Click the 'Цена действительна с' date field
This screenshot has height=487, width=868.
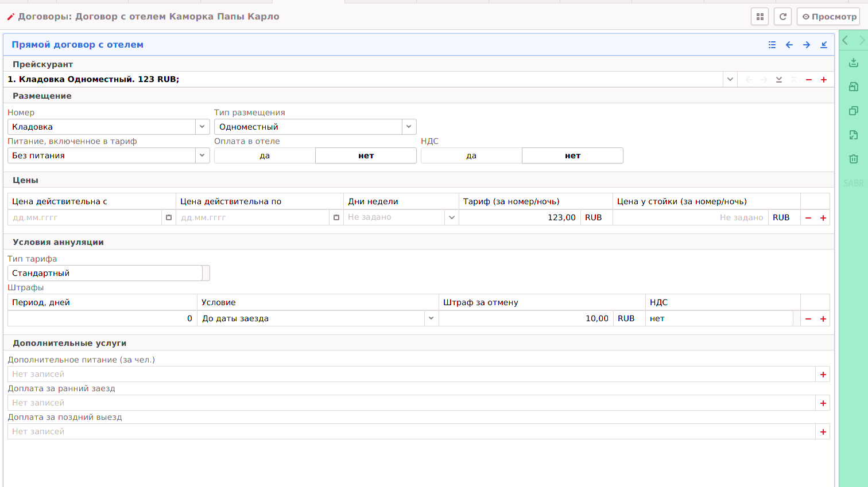point(85,217)
